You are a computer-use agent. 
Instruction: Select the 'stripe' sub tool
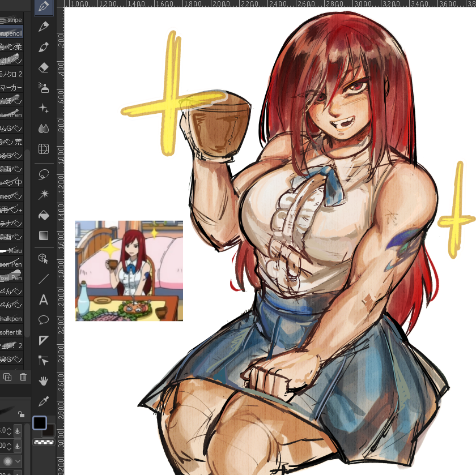tap(11, 20)
